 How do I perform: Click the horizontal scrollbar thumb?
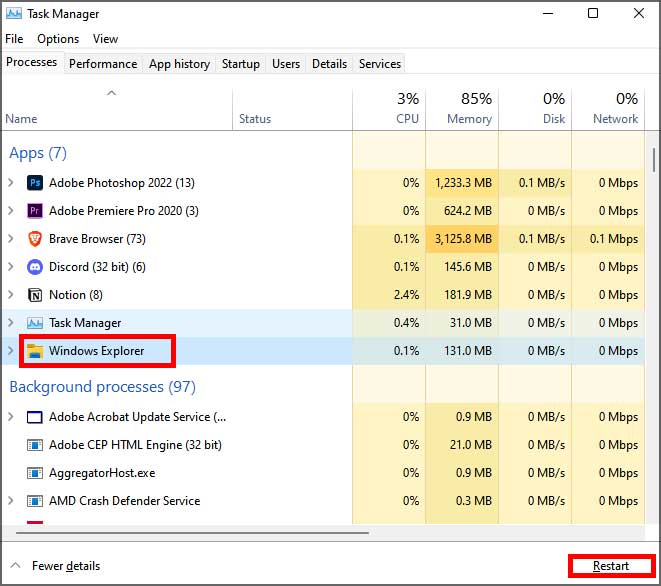(192, 532)
